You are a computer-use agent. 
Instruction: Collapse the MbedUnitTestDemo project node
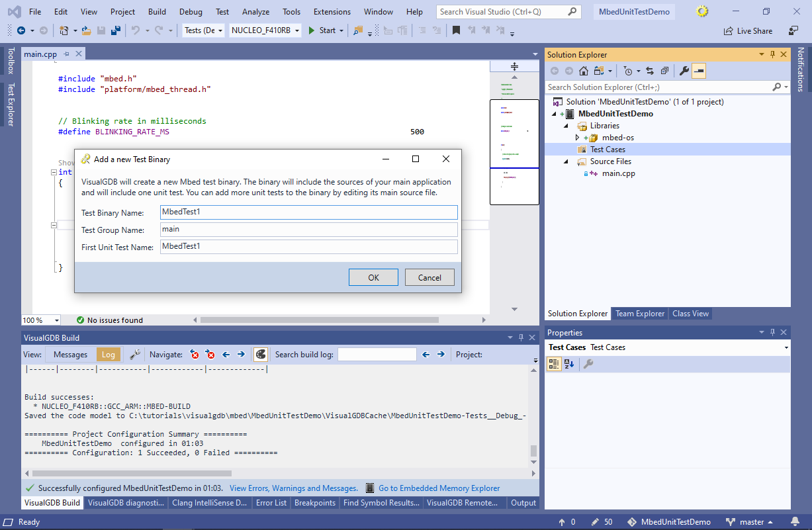[555, 114]
